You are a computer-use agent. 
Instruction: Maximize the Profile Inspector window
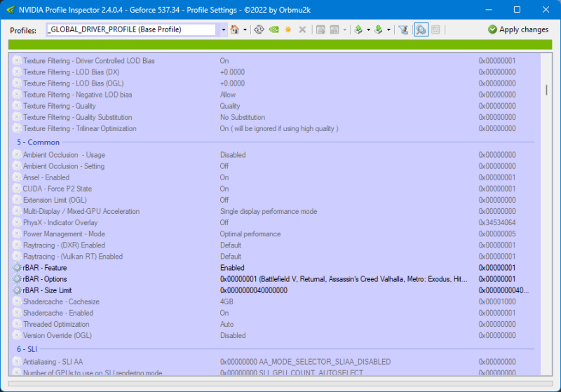point(517,10)
